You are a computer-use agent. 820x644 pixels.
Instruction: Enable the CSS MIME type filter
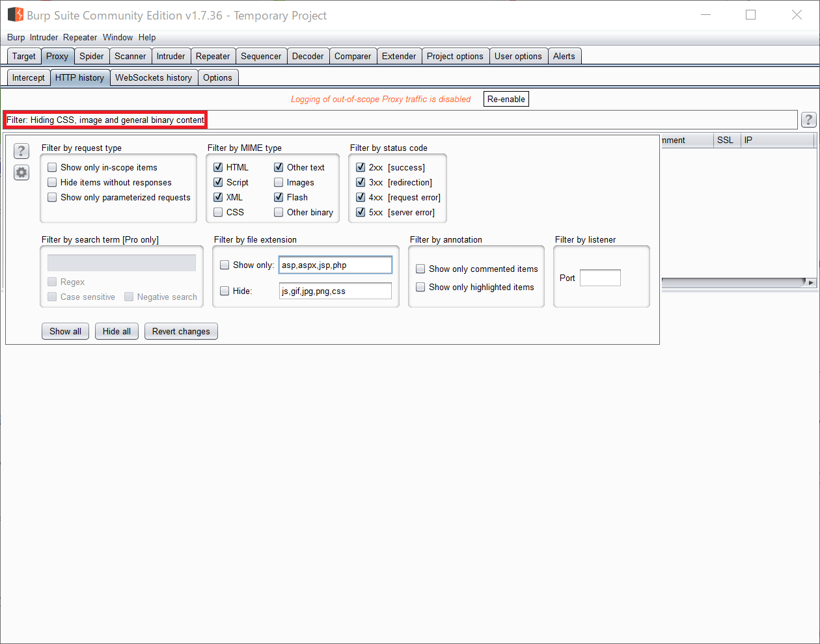[218, 212]
